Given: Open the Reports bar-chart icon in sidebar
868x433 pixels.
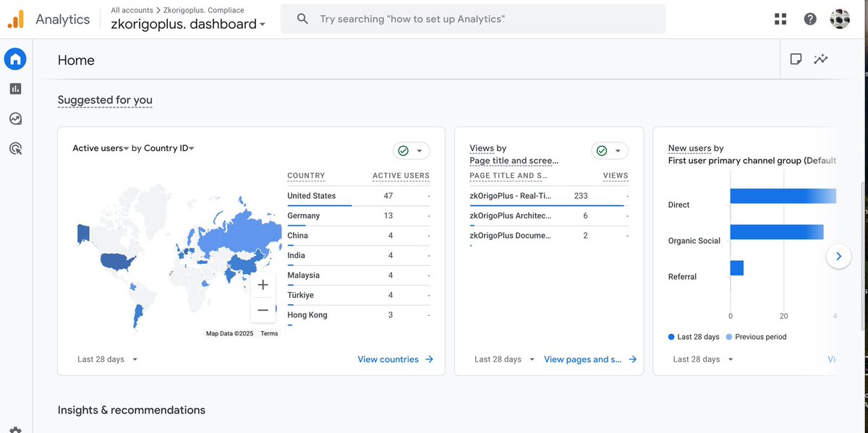Looking at the screenshot, I should (x=15, y=89).
